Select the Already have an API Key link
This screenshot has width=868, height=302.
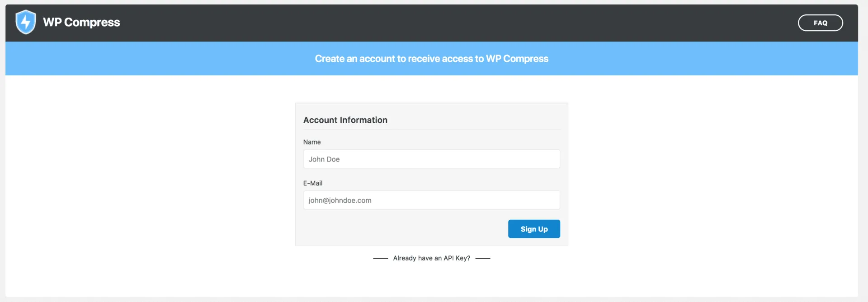click(x=431, y=258)
